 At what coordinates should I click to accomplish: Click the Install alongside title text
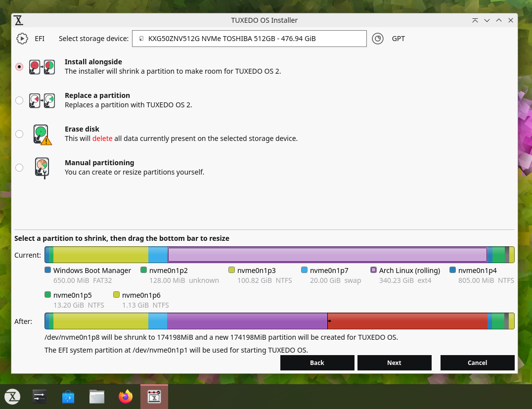tap(93, 62)
